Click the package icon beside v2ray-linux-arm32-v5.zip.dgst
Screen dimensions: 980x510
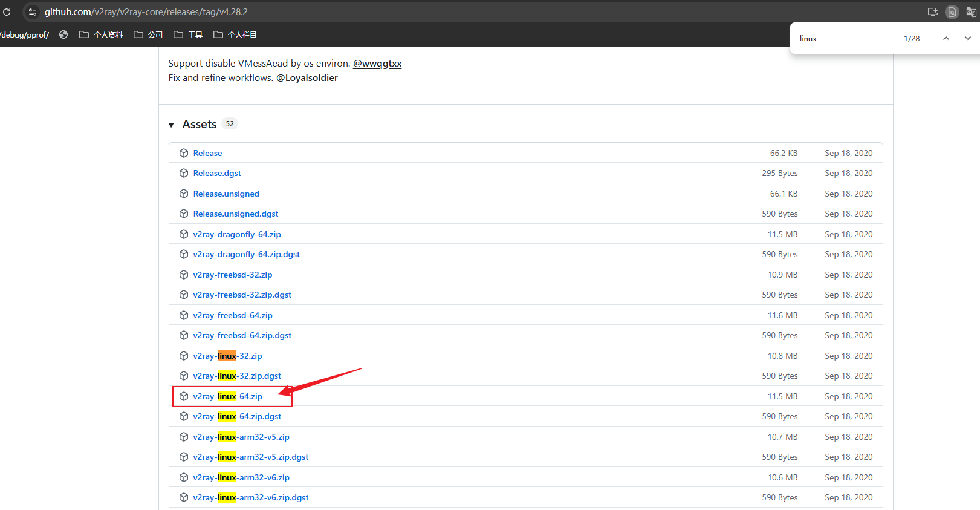184,457
